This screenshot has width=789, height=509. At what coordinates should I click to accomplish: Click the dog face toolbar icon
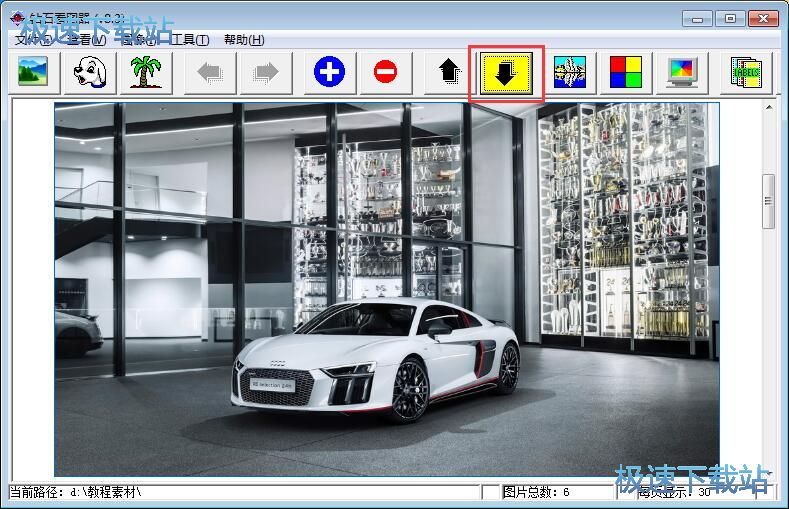pos(91,72)
